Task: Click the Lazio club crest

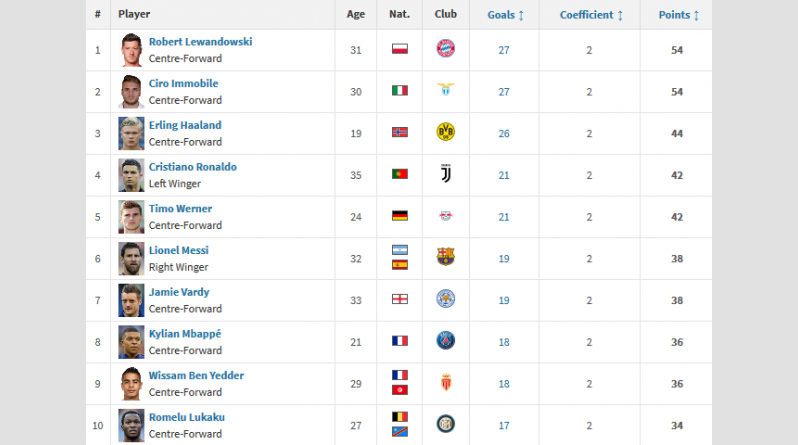Action: [445, 90]
